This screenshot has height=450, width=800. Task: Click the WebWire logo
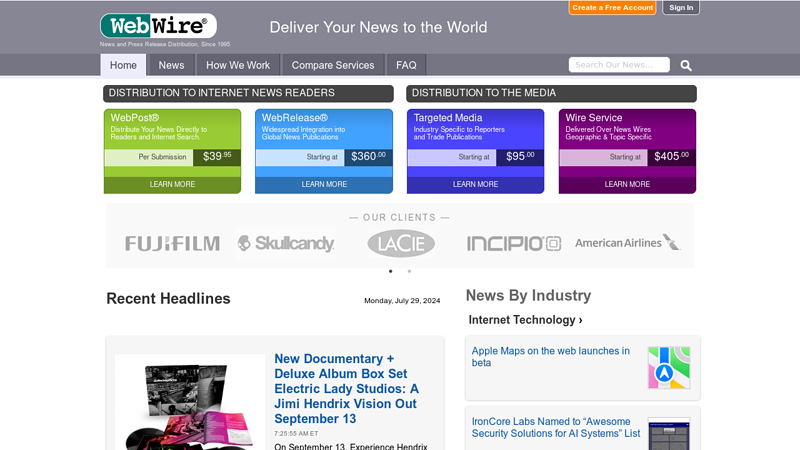tap(158, 26)
